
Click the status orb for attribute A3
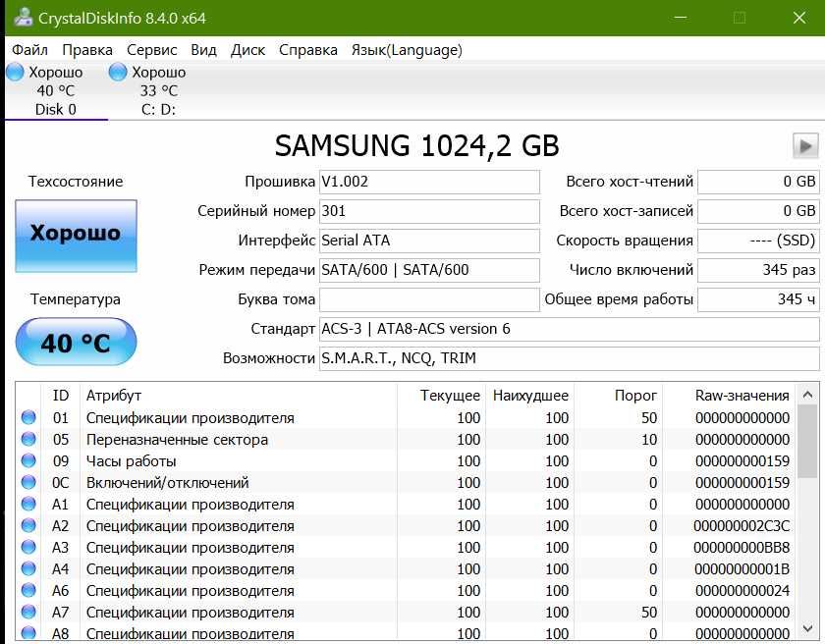[x=28, y=547]
